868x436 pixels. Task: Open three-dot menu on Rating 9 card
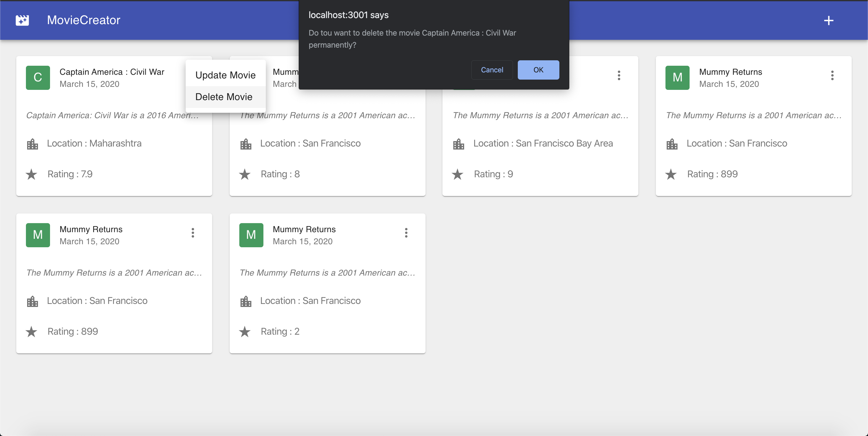pyautogui.click(x=619, y=75)
